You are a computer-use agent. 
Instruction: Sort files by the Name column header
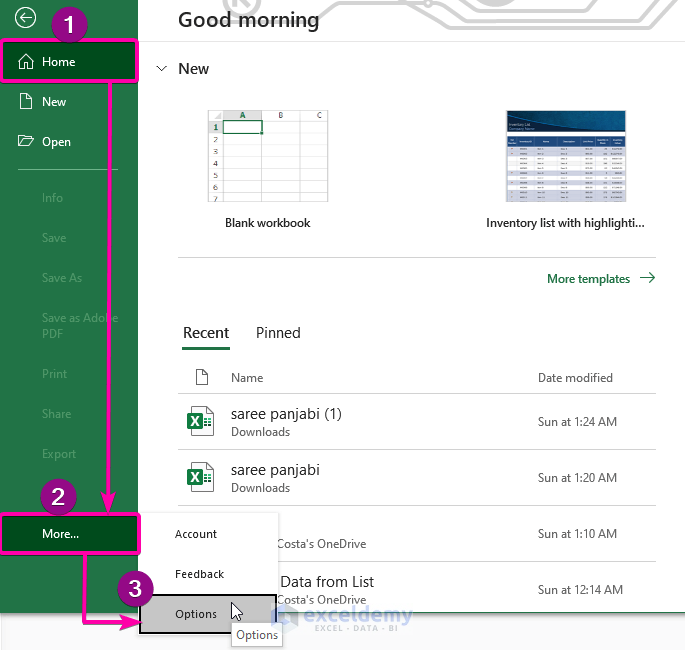[247, 378]
